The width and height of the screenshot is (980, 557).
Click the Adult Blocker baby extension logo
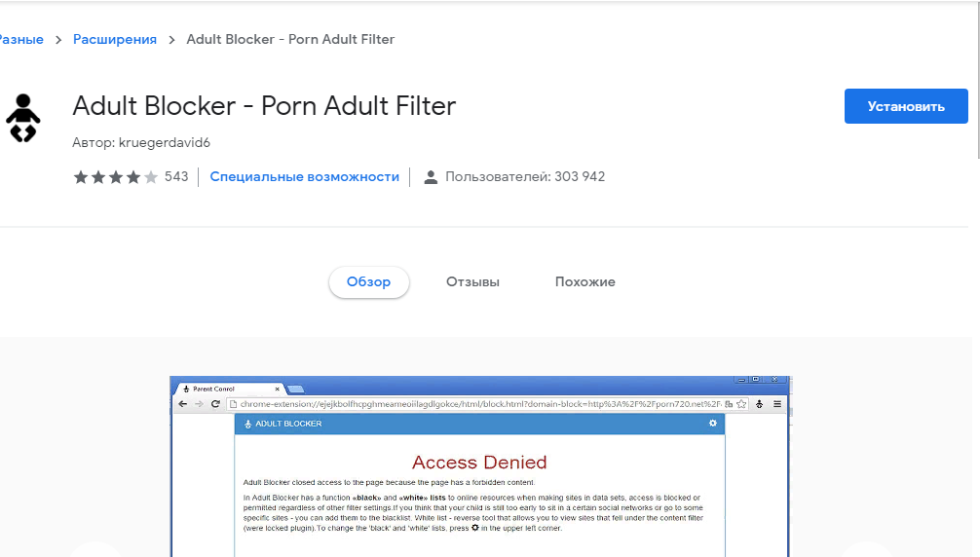pyautogui.click(x=23, y=118)
